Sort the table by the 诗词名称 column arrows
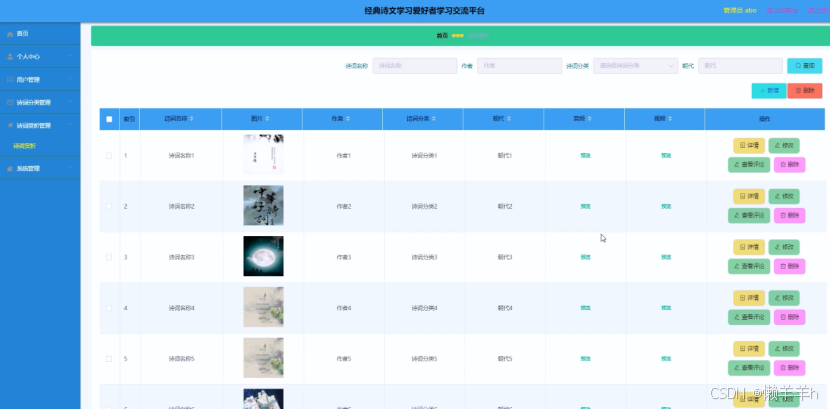The image size is (831, 409). [x=191, y=119]
